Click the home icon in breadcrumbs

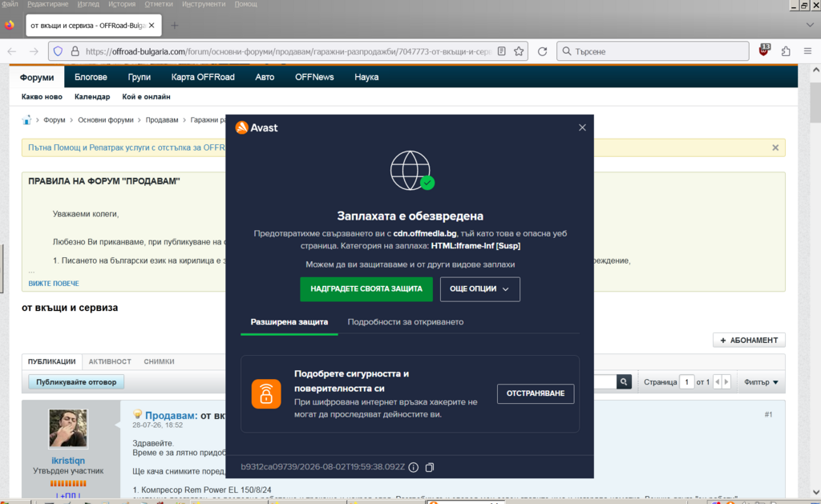[26, 120]
